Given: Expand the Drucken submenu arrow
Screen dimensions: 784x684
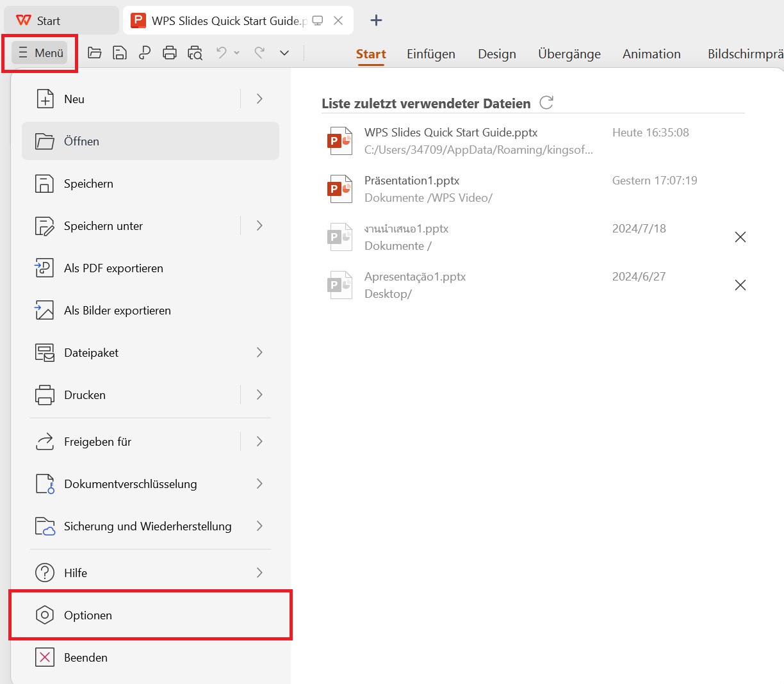Looking at the screenshot, I should coord(259,395).
